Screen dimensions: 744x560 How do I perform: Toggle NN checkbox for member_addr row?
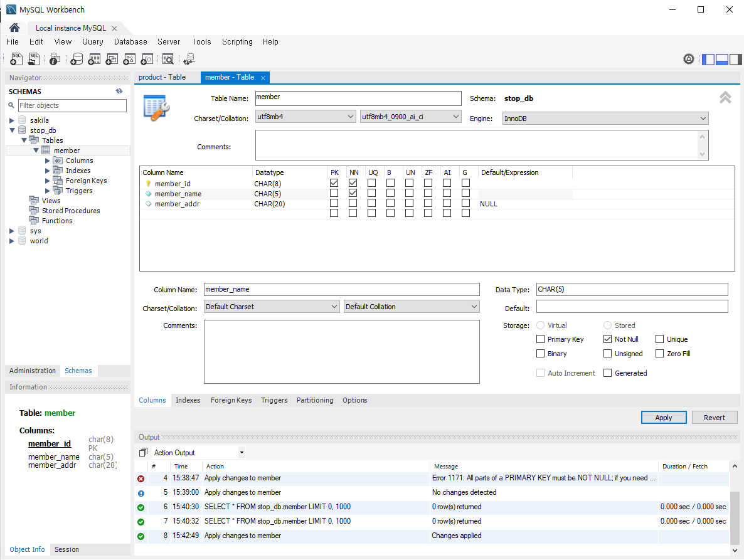click(x=353, y=203)
